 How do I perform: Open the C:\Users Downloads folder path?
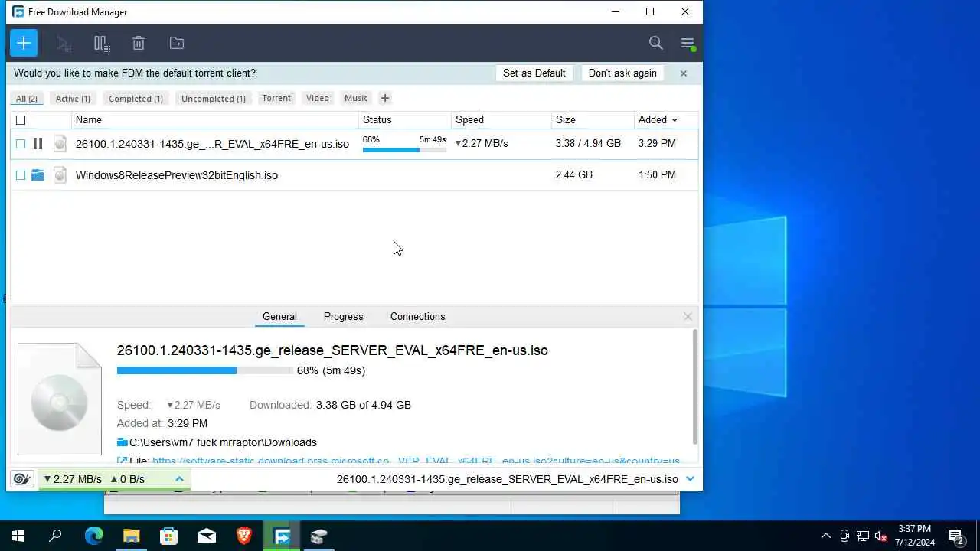point(223,442)
